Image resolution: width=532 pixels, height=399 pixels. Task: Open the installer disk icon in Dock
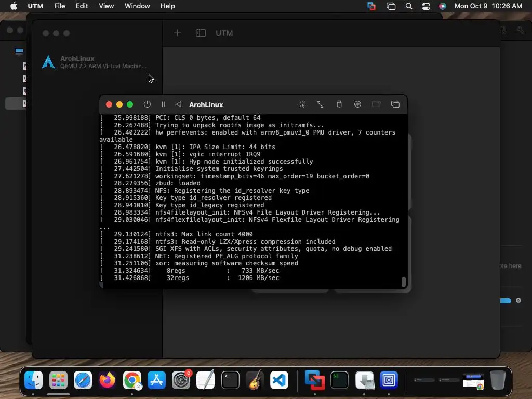coord(364,380)
